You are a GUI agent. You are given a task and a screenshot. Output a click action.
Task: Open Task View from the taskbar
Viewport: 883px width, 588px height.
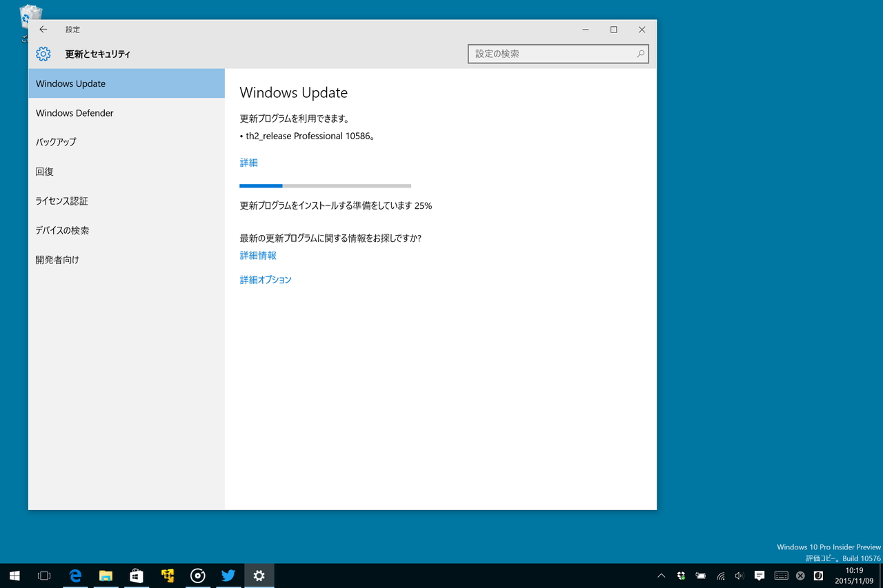pyautogui.click(x=44, y=576)
